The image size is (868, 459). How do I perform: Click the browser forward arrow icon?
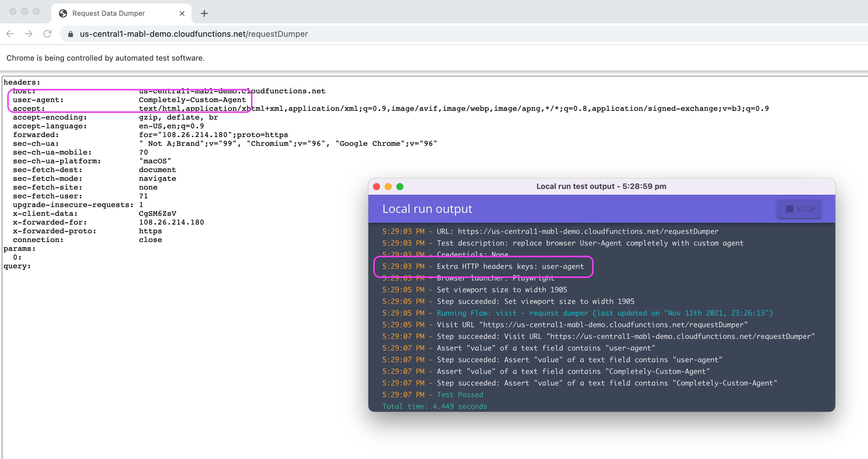pyautogui.click(x=29, y=34)
